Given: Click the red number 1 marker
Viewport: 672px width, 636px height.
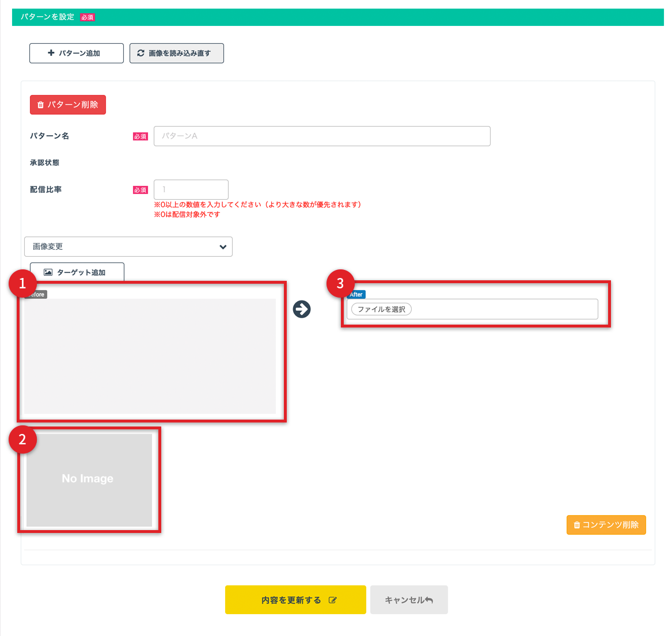Looking at the screenshot, I should [x=22, y=283].
